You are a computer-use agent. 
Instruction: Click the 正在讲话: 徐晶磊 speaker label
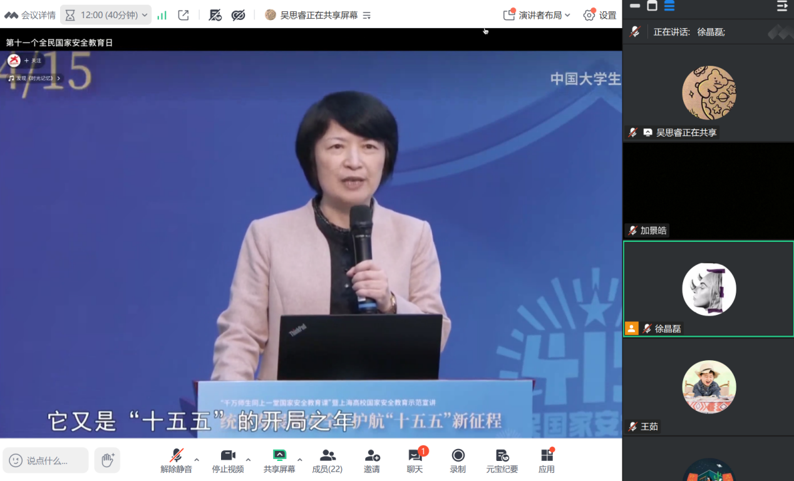[x=689, y=32]
